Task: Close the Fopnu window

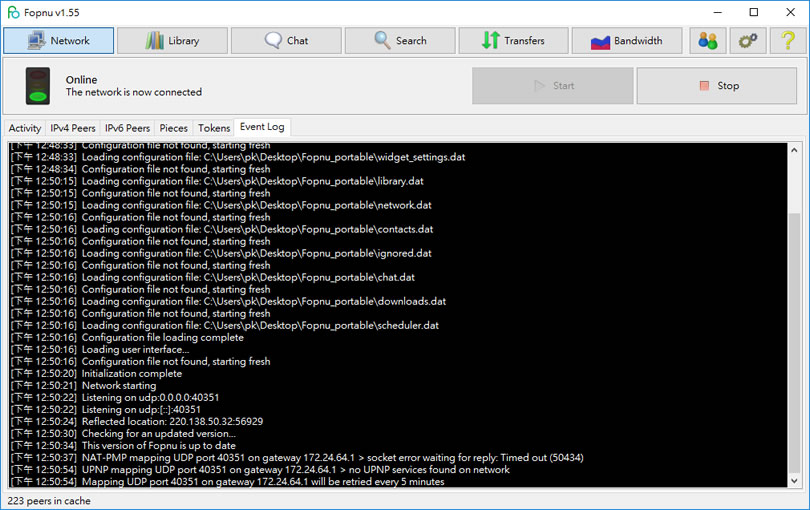Action: coord(790,12)
